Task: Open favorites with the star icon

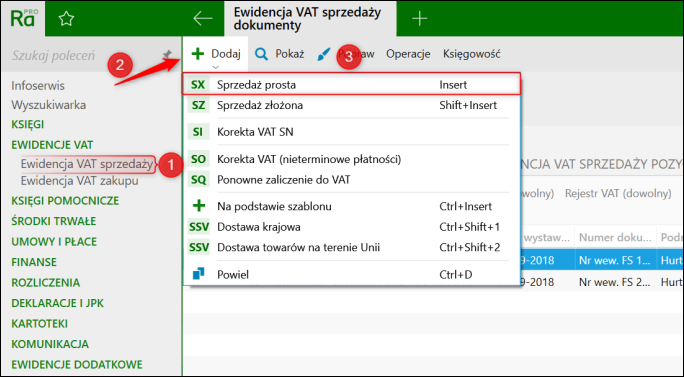Action: point(66,18)
